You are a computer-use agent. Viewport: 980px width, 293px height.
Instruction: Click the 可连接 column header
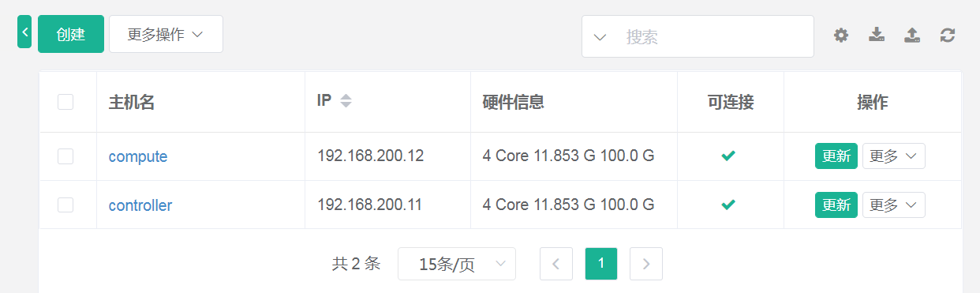coord(731,102)
